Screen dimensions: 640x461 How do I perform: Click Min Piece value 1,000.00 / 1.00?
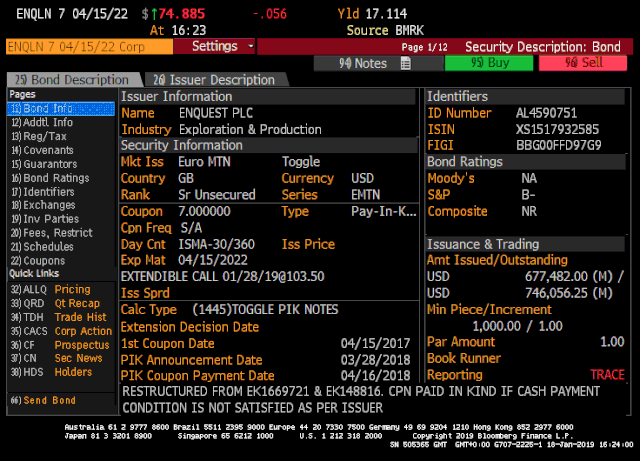518,326
